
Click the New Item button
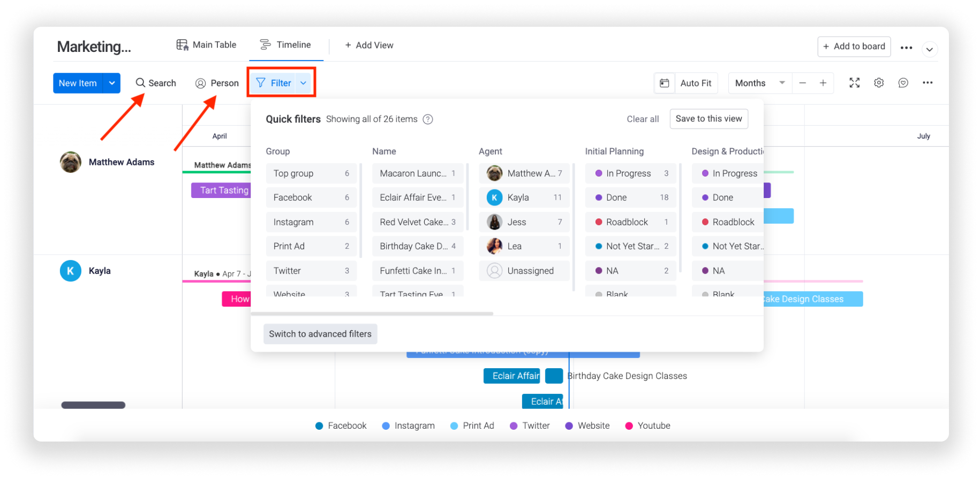(x=78, y=83)
